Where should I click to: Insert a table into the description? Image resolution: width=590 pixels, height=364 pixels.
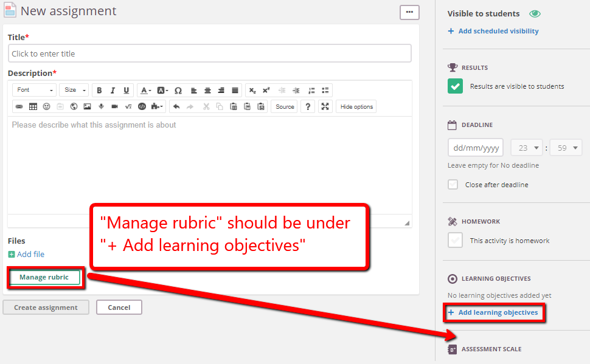pyautogui.click(x=33, y=106)
